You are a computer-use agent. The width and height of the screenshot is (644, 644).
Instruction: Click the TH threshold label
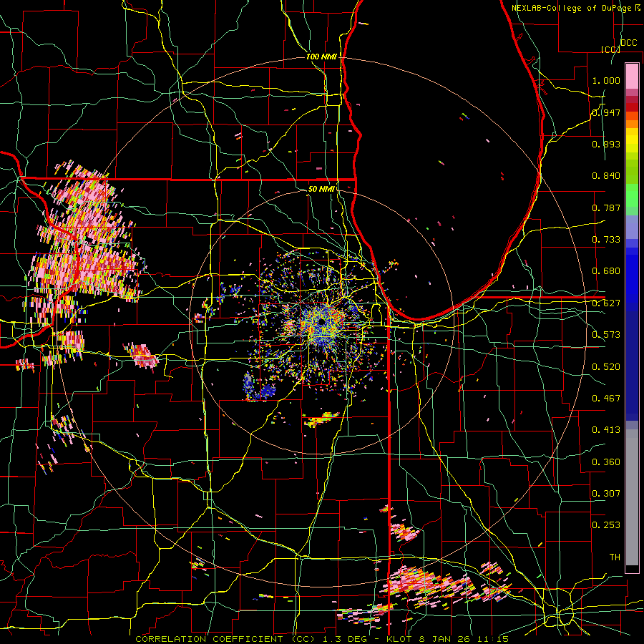point(615,557)
